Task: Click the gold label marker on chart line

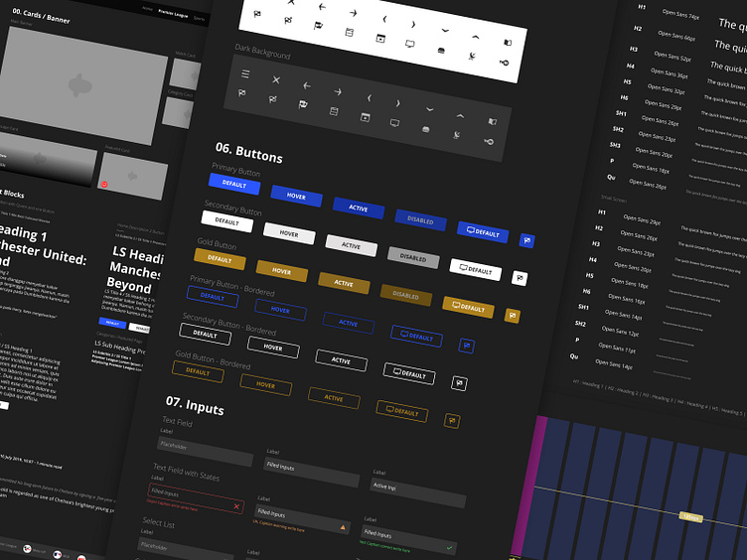Action: 690,516
